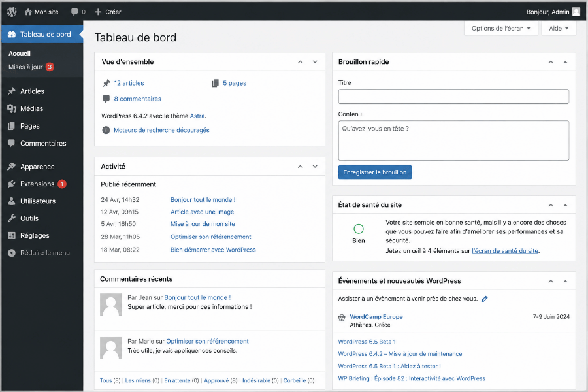This screenshot has width=588, height=392.
Task: Filter comments by Approuvé
Action: coord(216,380)
